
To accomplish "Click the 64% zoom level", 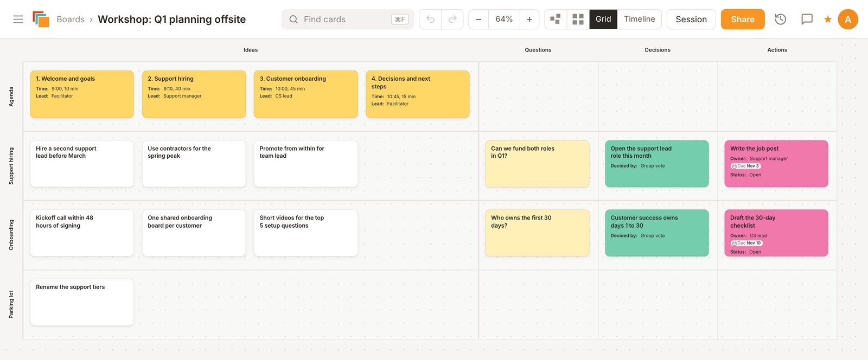I will [504, 19].
